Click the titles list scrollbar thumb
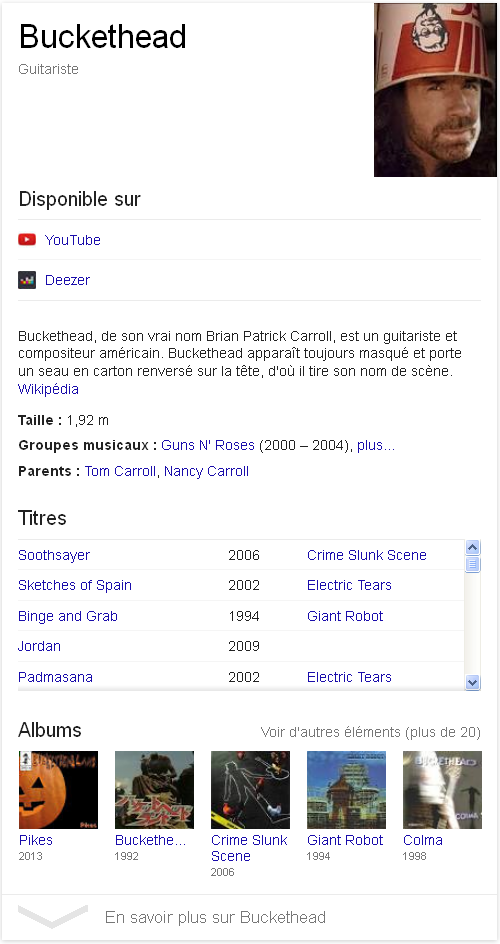The width and height of the screenshot is (500, 944). coord(473,564)
